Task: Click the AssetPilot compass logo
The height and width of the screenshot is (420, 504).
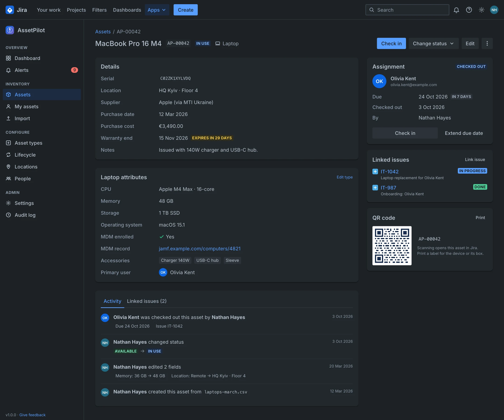Action: point(10,30)
